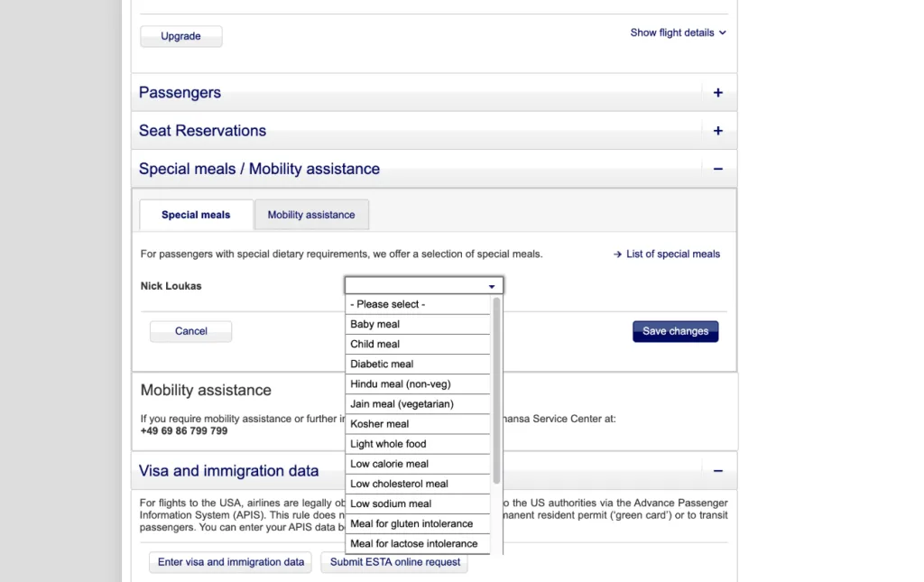Select the Special meals tab
This screenshot has height=582, width=924.
coord(196,215)
